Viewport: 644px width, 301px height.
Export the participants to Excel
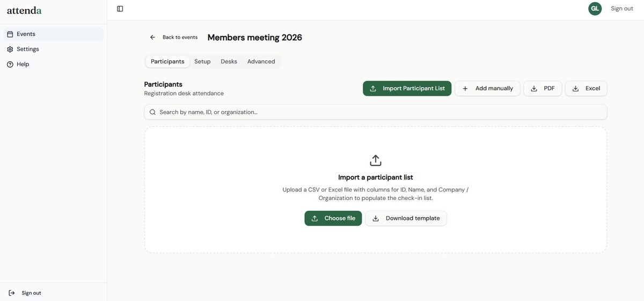586,88
